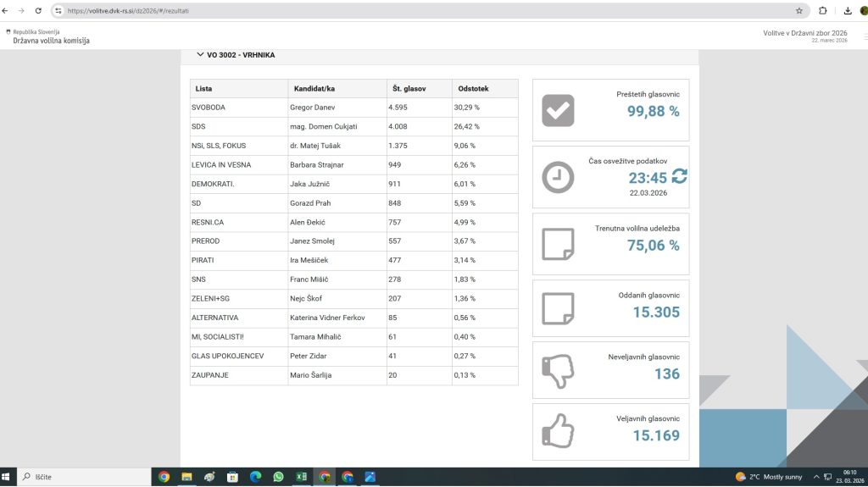
Task: Launch Microsoft Edge from the taskbar
Action: (255, 477)
